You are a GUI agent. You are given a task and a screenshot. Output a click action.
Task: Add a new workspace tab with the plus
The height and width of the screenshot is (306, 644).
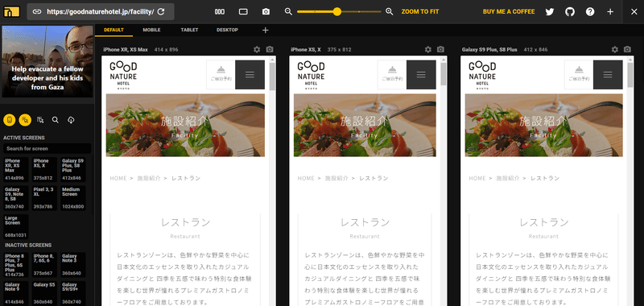click(266, 30)
